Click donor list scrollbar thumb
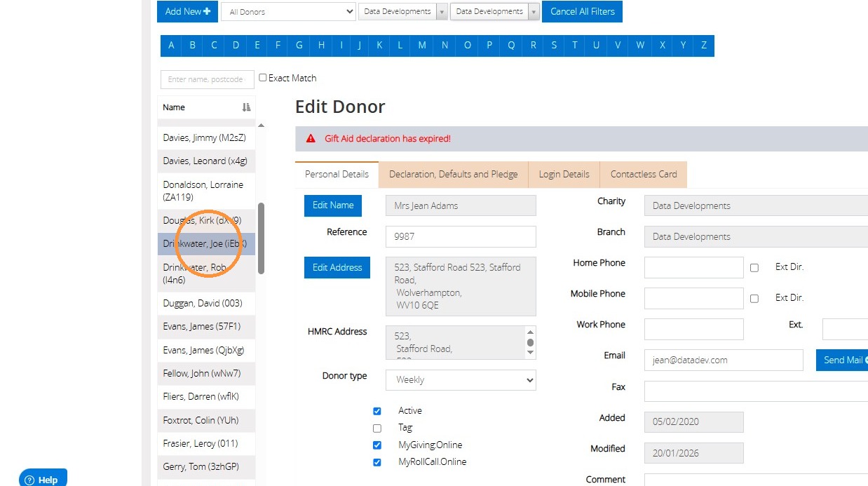Image resolution: width=868 pixels, height=486 pixels. click(262, 238)
